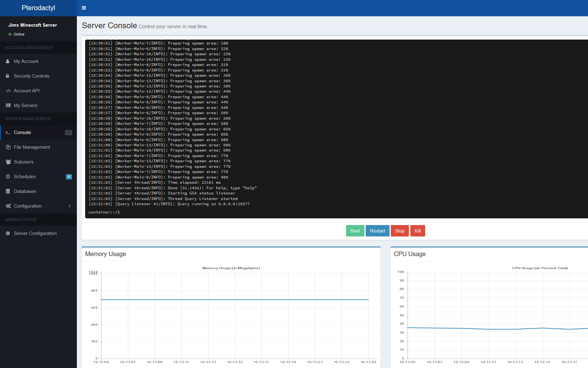Click the red Stop button

[400, 231]
